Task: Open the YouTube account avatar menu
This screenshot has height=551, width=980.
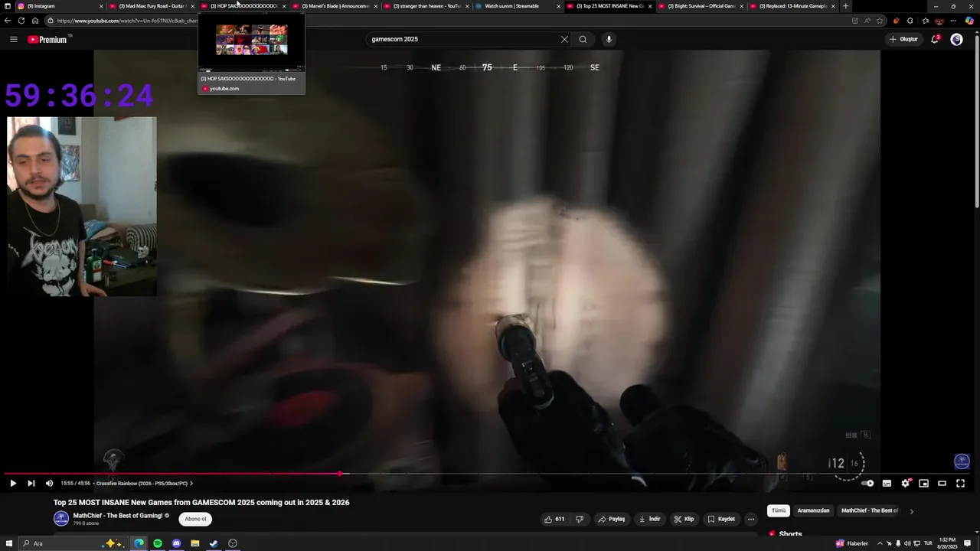Action: pyautogui.click(x=956, y=39)
